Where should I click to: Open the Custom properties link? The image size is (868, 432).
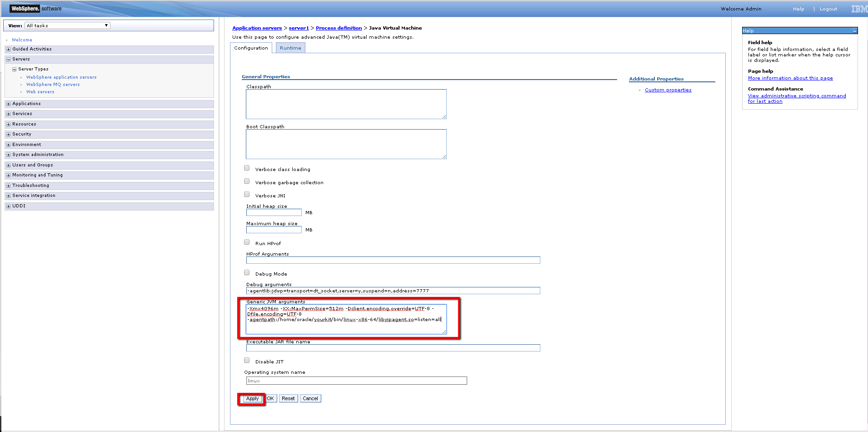pyautogui.click(x=668, y=90)
